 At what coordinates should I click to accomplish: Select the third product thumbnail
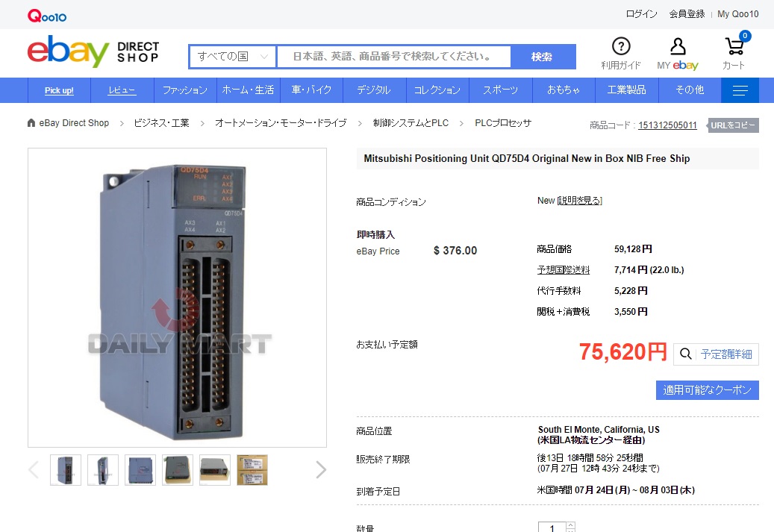[140, 470]
